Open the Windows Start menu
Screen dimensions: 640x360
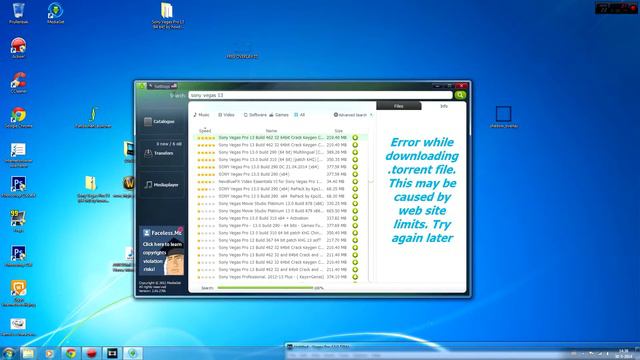pos(8,353)
